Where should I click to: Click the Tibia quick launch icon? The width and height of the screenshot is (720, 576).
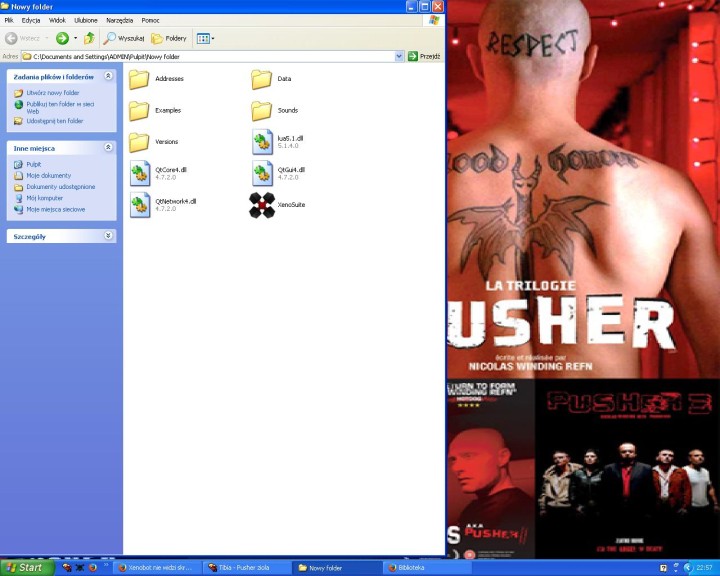point(67,568)
